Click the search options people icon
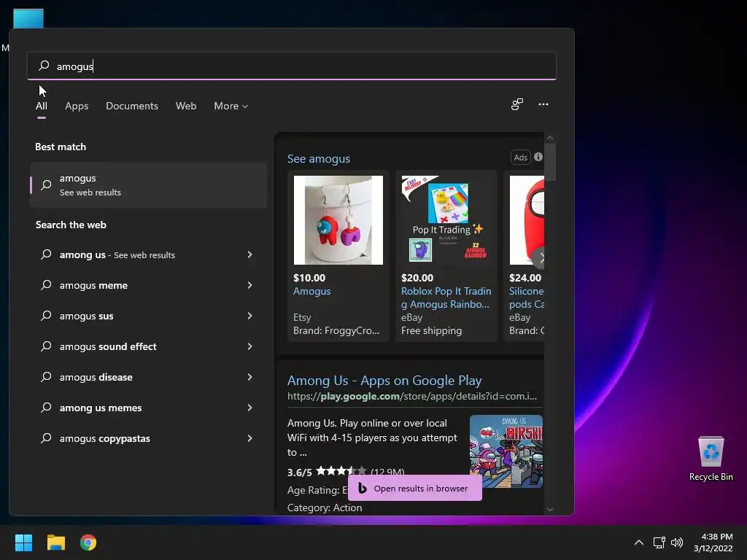Image resolution: width=747 pixels, height=560 pixels. click(517, 104)
